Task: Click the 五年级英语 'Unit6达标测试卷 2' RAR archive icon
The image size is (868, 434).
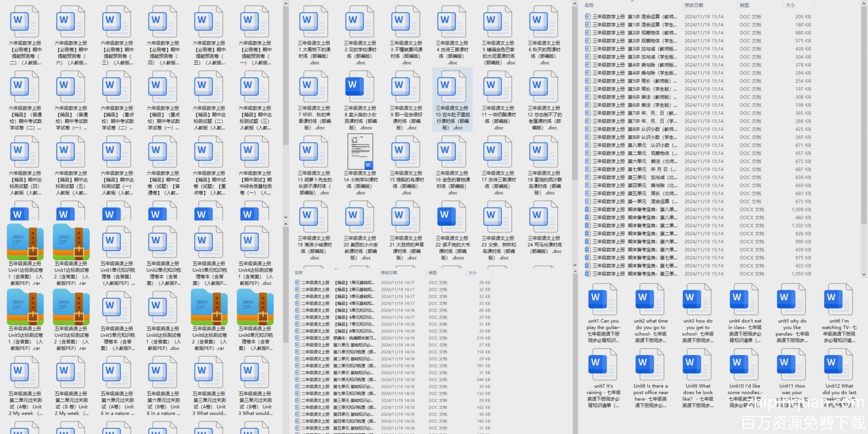Action: click(209, 307)
